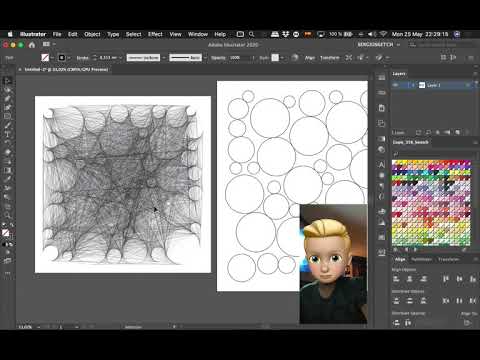Expand Layer 1 disclosure arrow

tap(413, 85)
